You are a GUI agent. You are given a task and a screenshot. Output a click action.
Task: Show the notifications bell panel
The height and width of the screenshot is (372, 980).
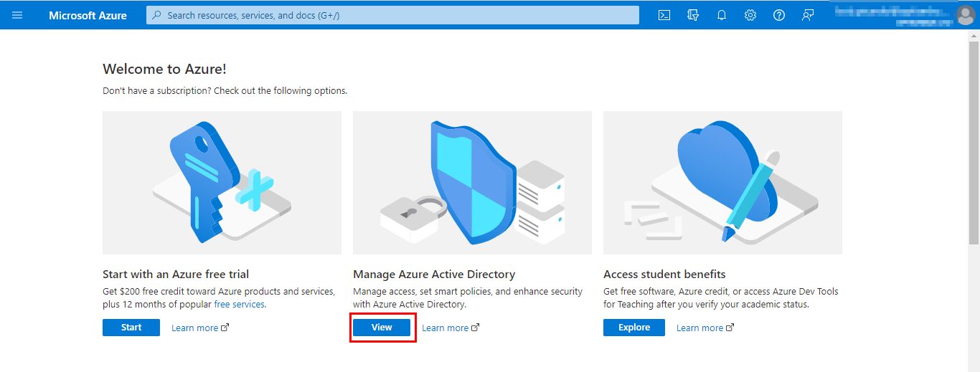(x=722, y=15)
